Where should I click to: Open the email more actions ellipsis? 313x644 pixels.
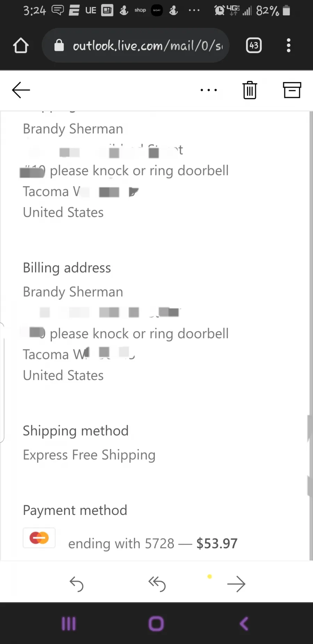[x=209, y=90]
